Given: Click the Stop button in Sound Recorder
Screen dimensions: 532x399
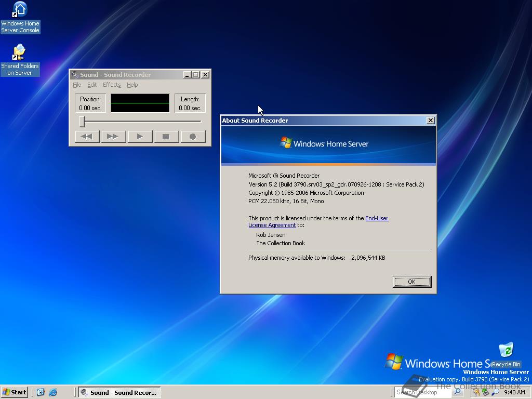Looking at the screenshot, I should point(166,137).
